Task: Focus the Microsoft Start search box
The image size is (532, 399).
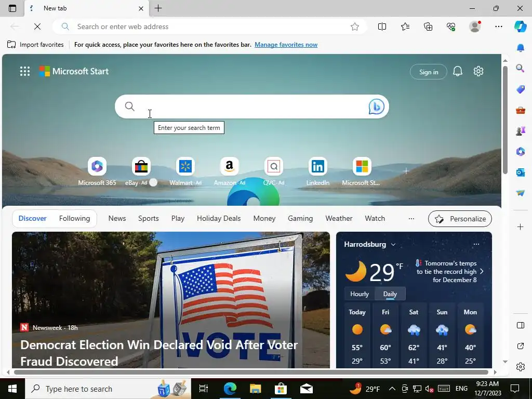Action: coord(252,107)
